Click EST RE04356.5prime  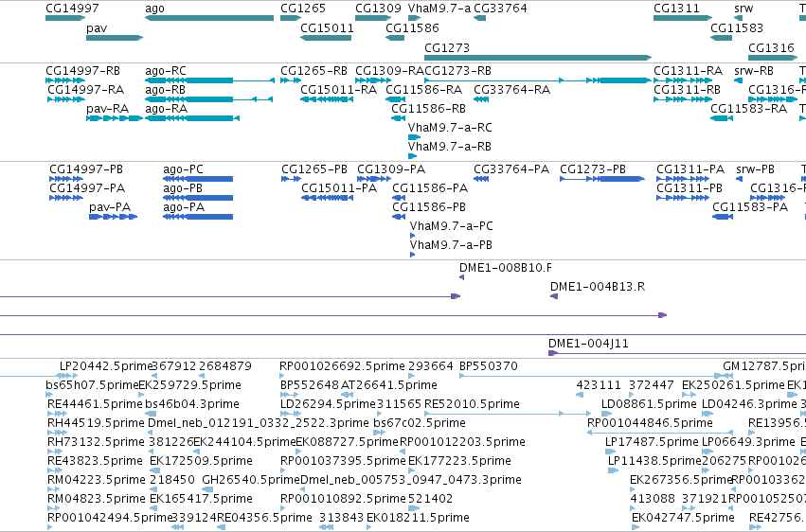click(x=264, y=518)
